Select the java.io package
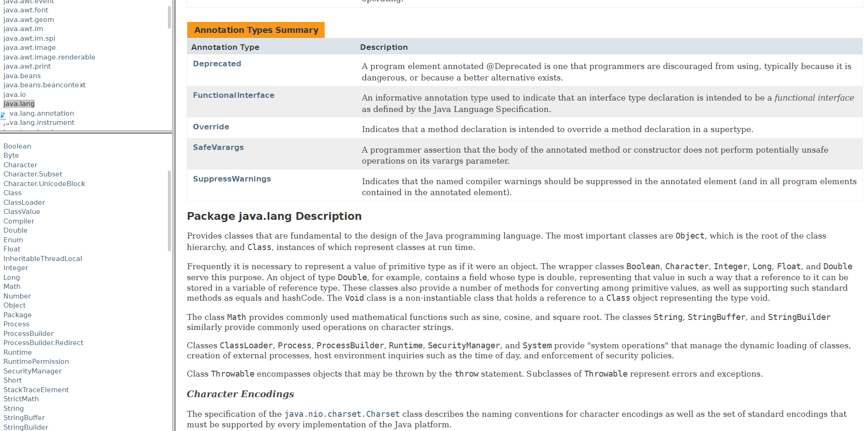This screenshot has width=868, height=431. (x=15, y=95)
